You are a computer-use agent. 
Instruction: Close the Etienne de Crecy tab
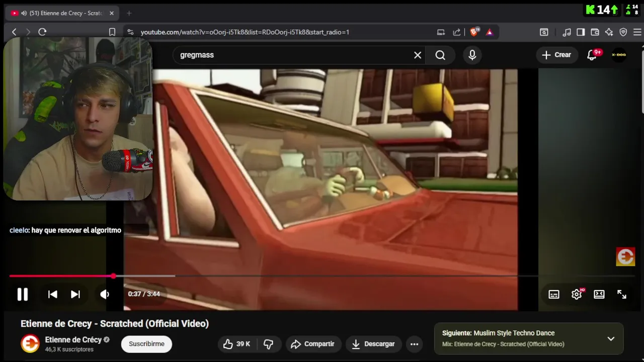click(112, 13)
